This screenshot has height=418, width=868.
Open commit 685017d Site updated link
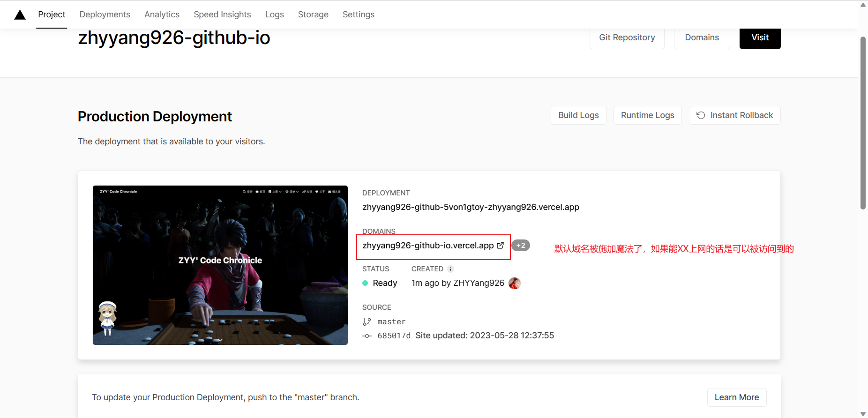click(466, 336)
